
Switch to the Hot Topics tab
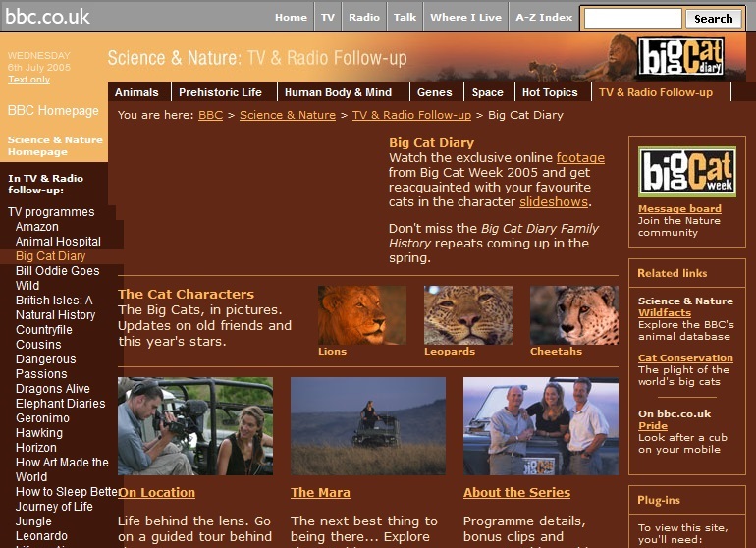pyautogui.click(x=550, y=92)
